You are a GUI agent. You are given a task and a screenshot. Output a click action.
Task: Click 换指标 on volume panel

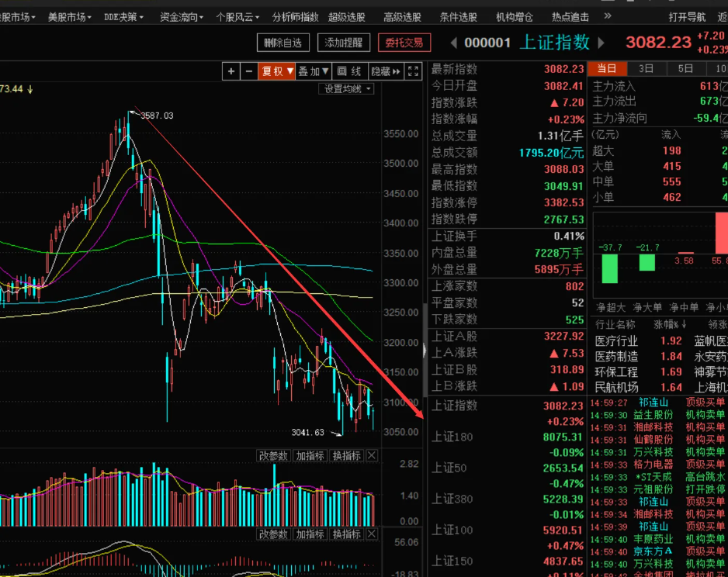pyautogui.click(x=347, y=456)
